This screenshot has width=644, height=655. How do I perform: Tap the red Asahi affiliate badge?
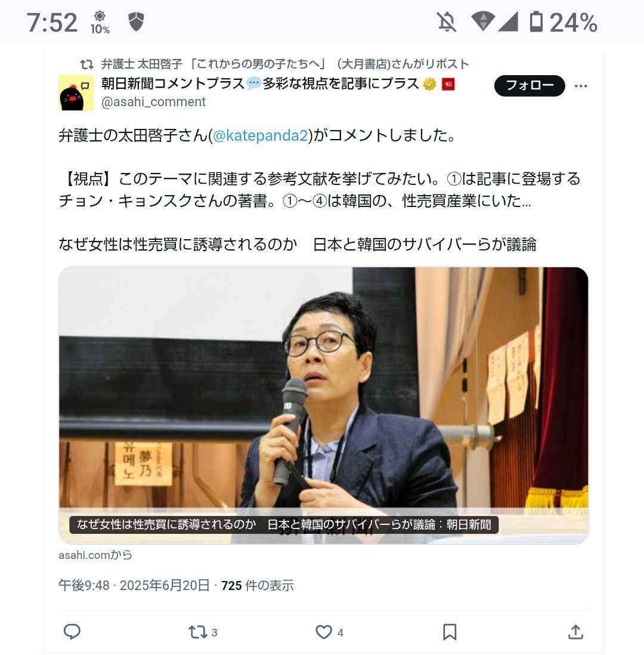click(x=448, y=84)
